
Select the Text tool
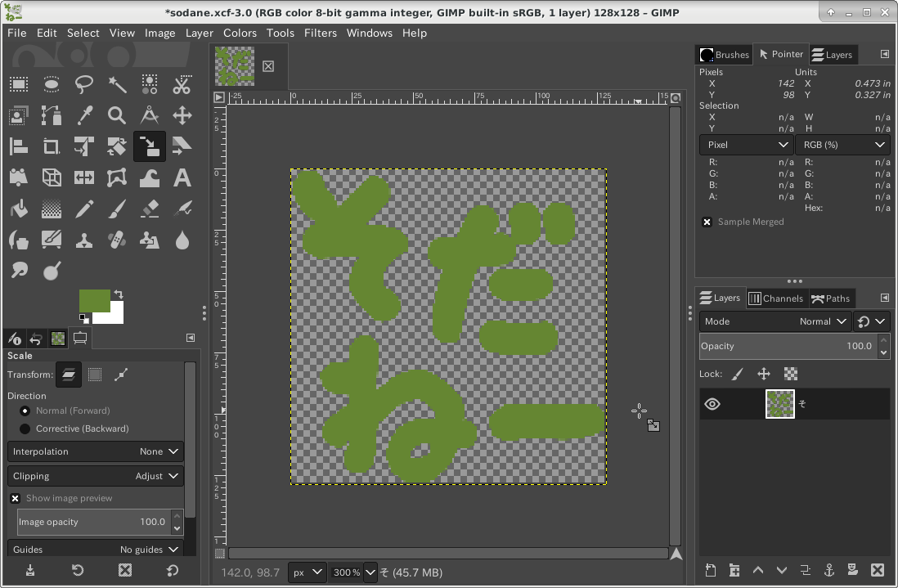point(182,177)
